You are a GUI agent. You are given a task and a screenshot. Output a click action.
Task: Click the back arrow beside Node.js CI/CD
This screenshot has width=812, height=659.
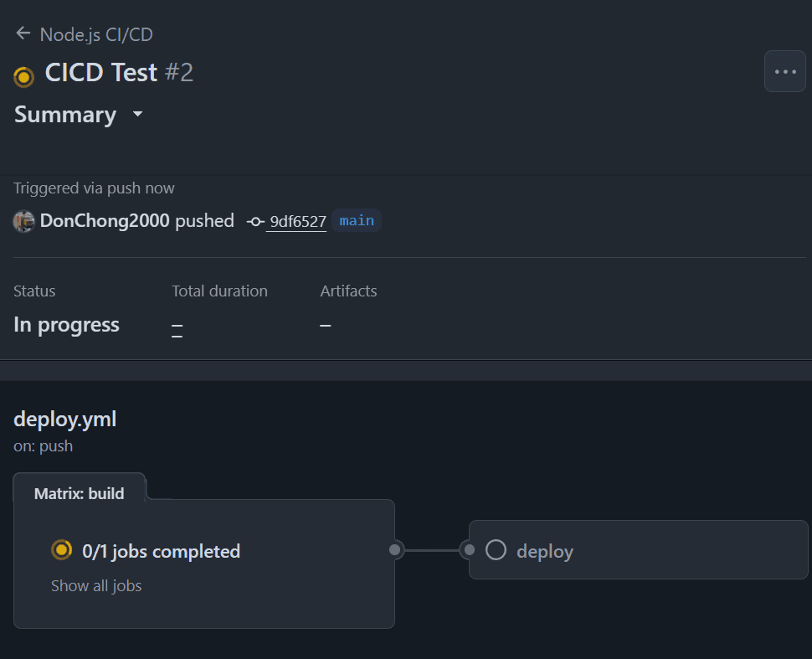pos(23,33)
